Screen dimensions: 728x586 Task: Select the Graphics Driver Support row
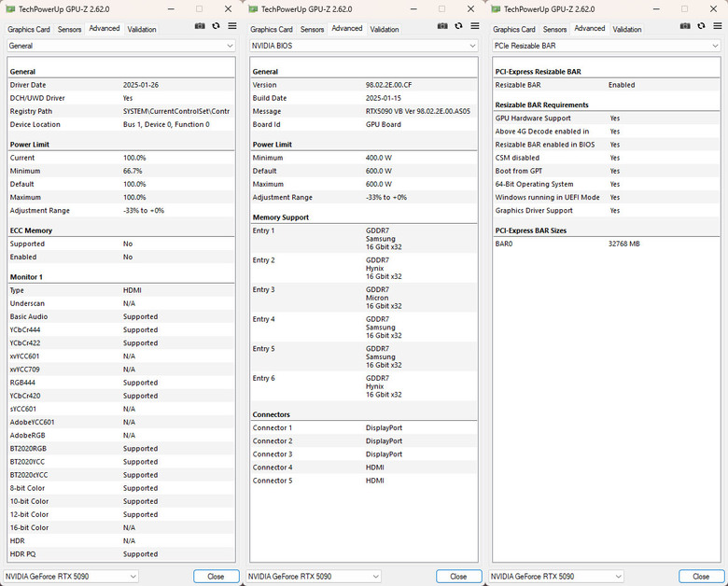tap(607, 210)
